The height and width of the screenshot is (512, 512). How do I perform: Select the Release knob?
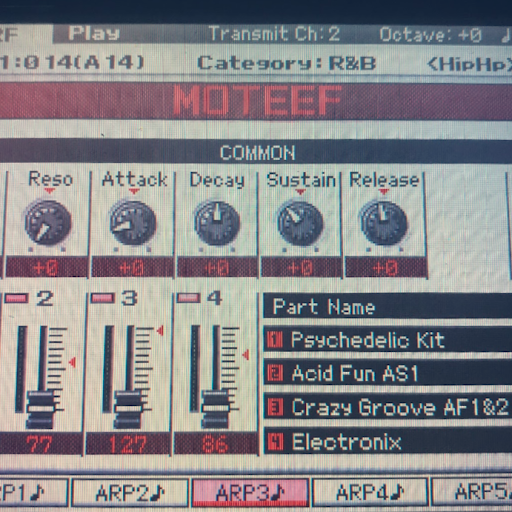(384, 223)
